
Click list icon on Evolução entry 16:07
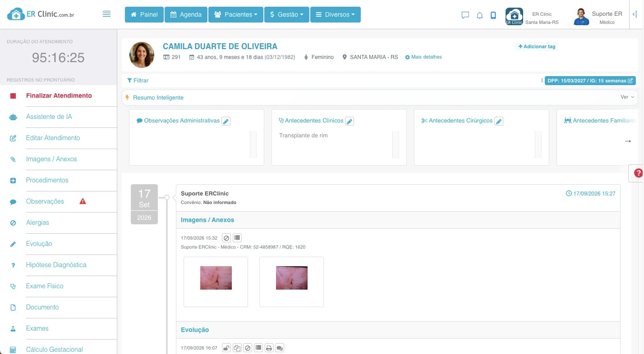tap(258, 348)
